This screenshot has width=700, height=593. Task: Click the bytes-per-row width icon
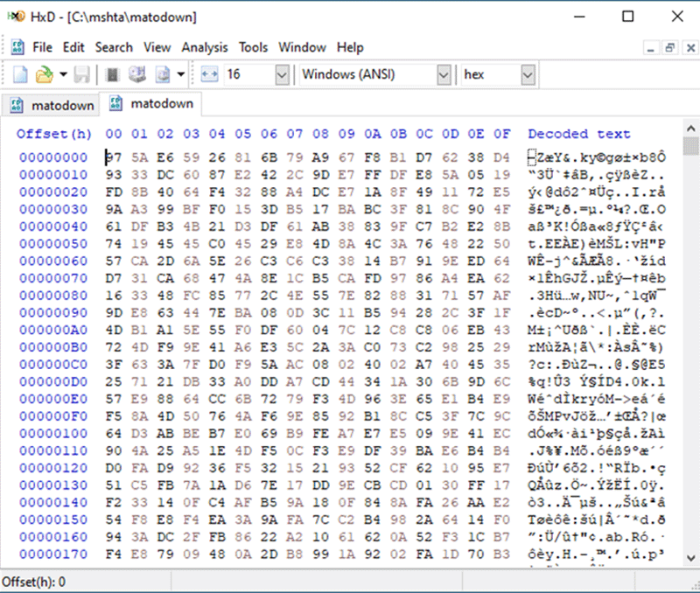pyautogui.click(x=209, y=74)
